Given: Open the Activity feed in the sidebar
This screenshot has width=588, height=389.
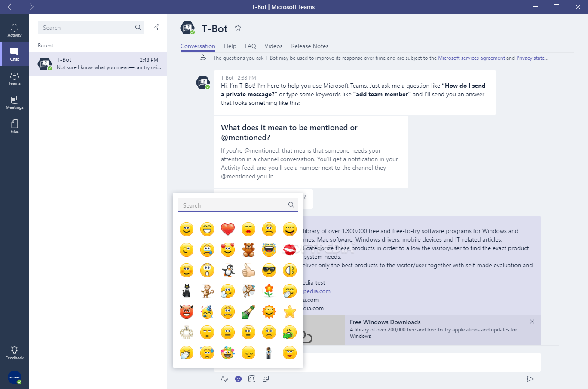Looking at the screenshot, I should pos(15,30).
